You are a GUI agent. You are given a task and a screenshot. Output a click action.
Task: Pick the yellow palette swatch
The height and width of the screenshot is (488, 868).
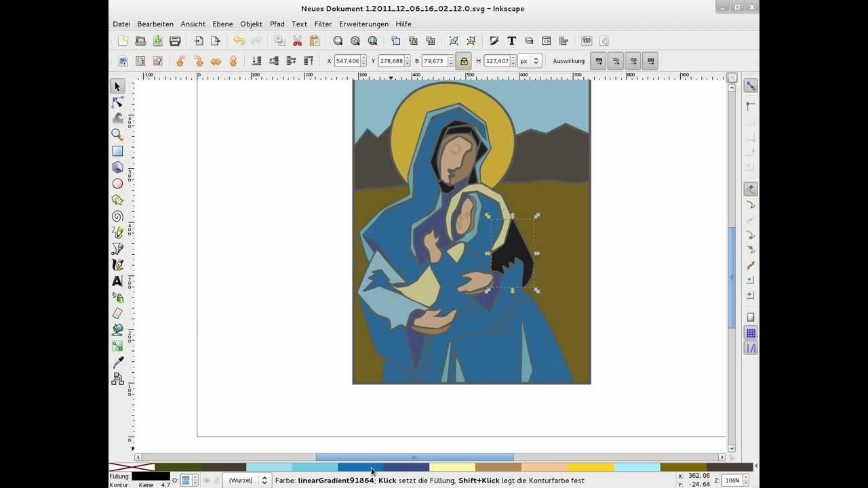coord(591,467)
